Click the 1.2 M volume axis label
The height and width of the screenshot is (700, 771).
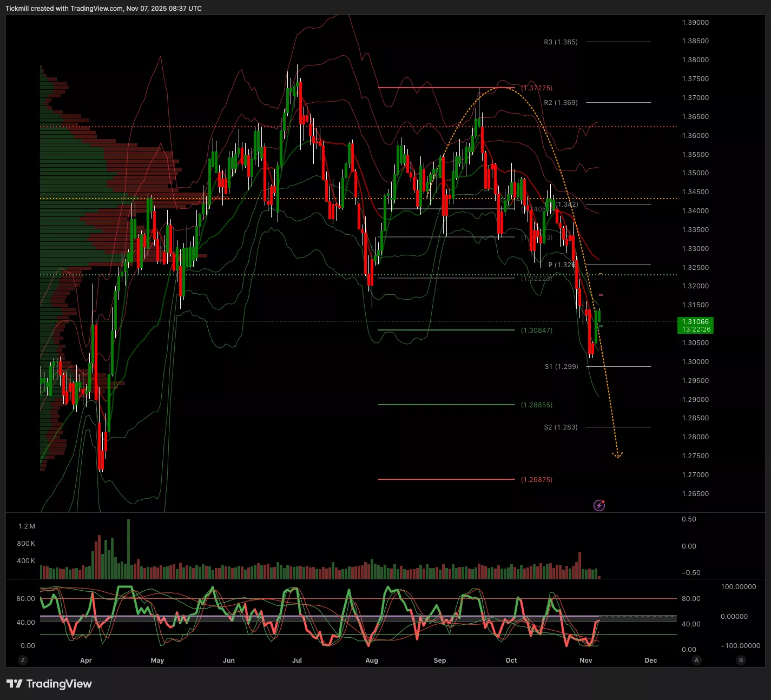coord(27,526)
